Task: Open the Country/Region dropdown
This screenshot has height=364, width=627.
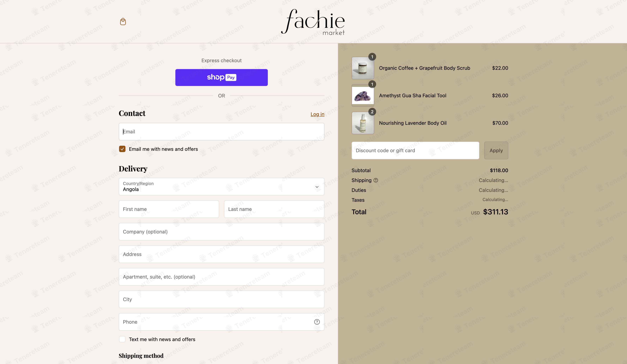Action: coord(221,187)
